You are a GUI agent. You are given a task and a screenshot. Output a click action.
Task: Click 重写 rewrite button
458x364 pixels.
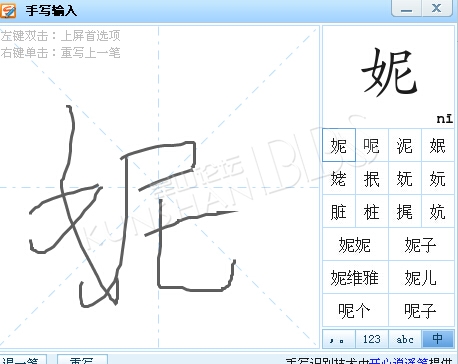82,360
